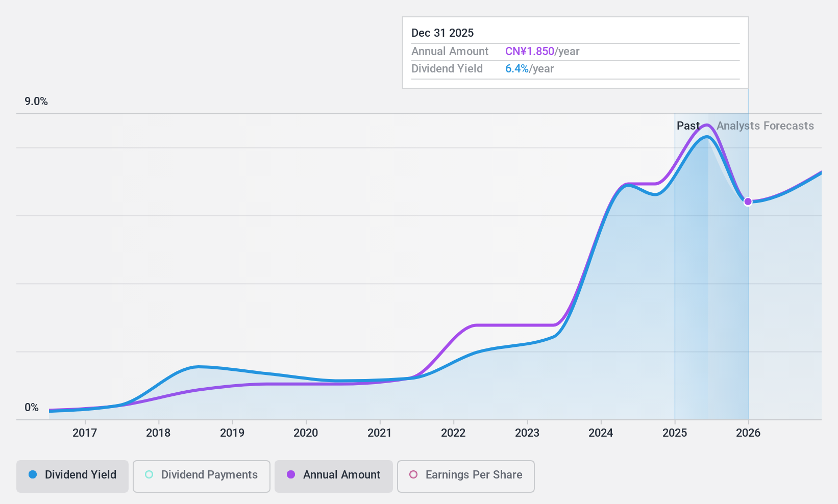Click the Dec 31 2025 tooltip date
This screenshot has height=504, width=838.
(x=442, y=33)
